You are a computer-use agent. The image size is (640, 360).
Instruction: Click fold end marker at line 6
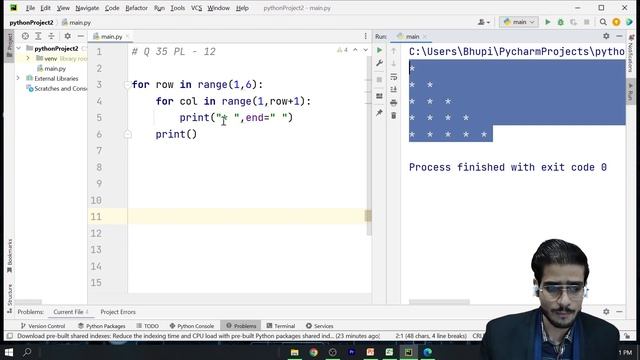click(128, 134)
